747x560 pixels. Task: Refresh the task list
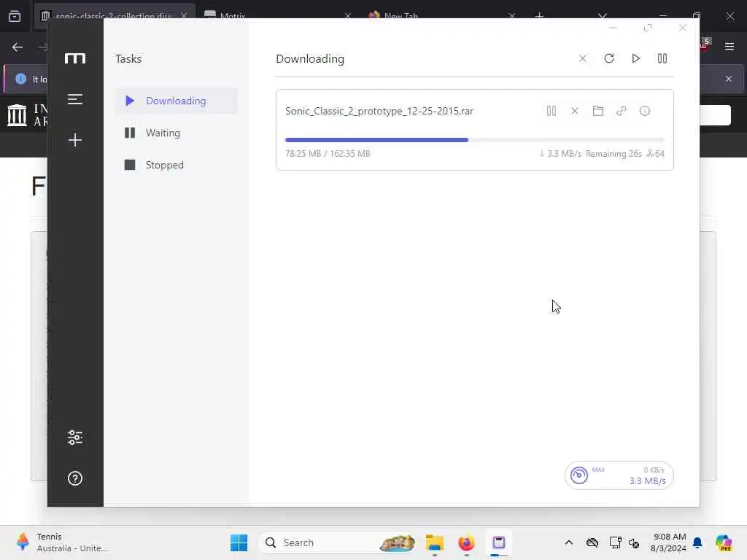pyautogui.click(x=609, y=58)
